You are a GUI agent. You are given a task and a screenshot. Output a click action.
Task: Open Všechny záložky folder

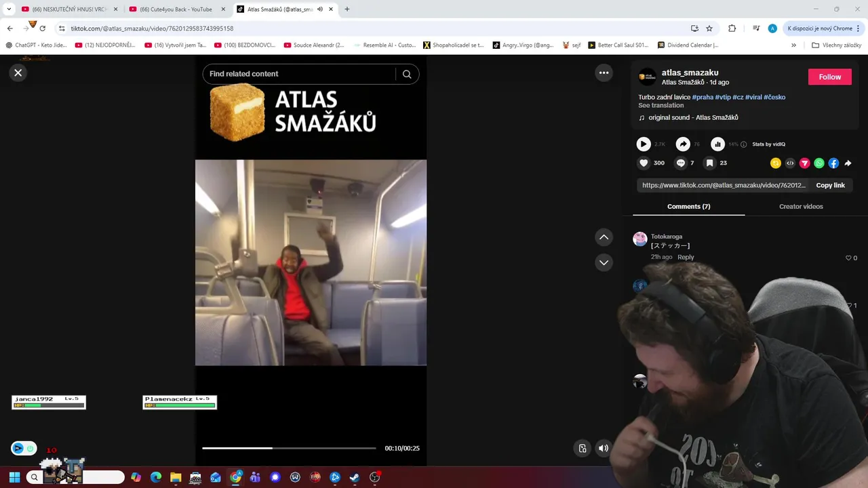[x=836, y=45]
